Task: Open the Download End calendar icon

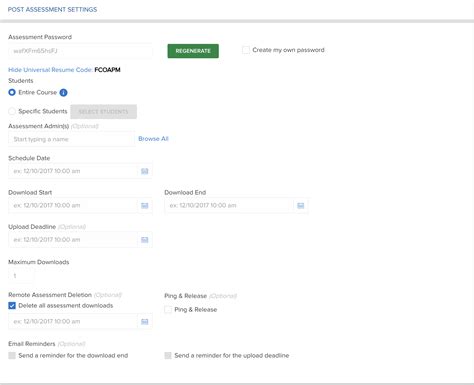Action: coord(301,206)
